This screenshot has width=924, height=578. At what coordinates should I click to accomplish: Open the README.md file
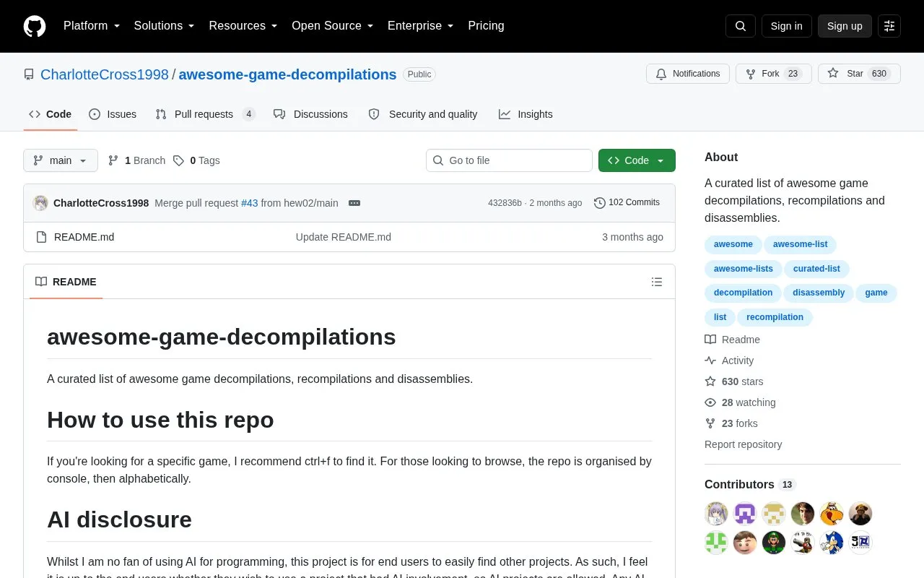pyautogui.click(x=84, y=237)
